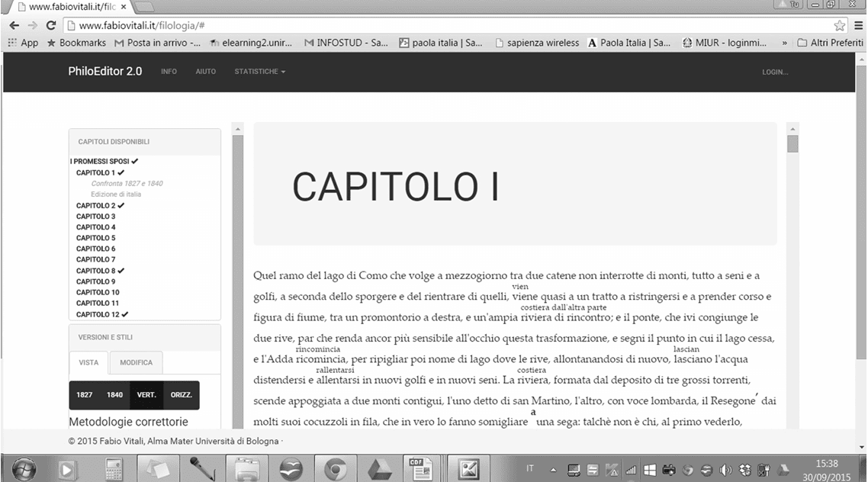Click the LOGIN... link
This screenshot has width=868, height=482.
click(x=775, y=72)
